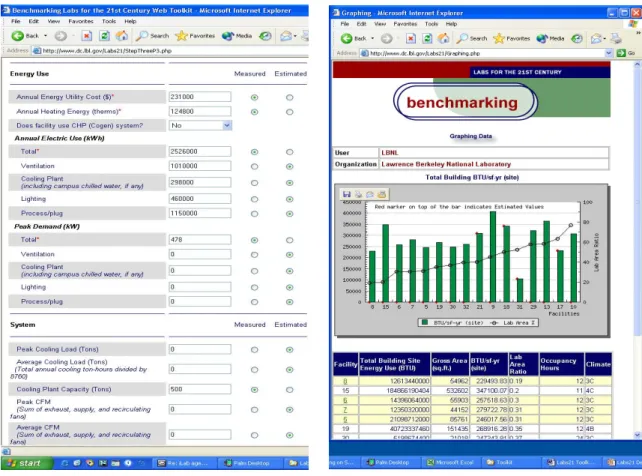Click Home icon in Graphing window
The height and width of the screenshot is (476, 642).
coord(443,38)
